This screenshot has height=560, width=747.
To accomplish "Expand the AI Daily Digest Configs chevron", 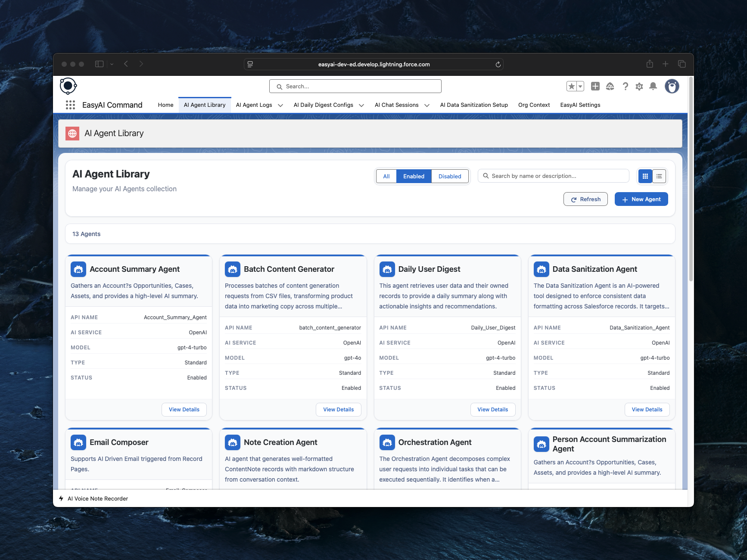I will click(x=361, y=106).
